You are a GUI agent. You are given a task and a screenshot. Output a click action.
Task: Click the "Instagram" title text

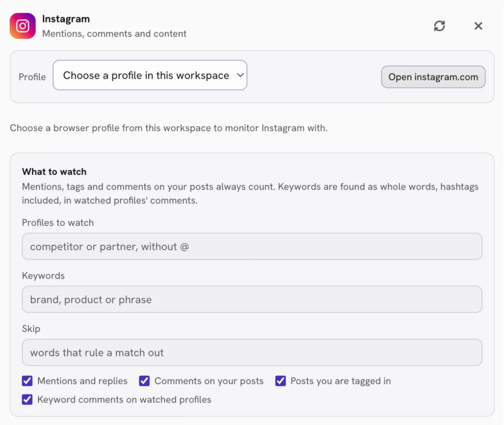coord(66,19)
